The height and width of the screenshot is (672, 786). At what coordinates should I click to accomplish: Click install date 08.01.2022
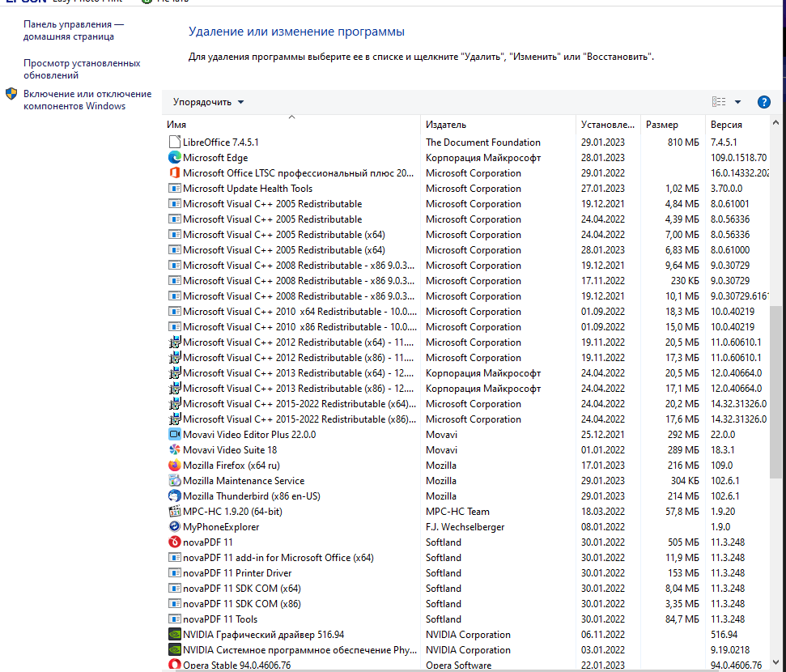pos(602,526)
